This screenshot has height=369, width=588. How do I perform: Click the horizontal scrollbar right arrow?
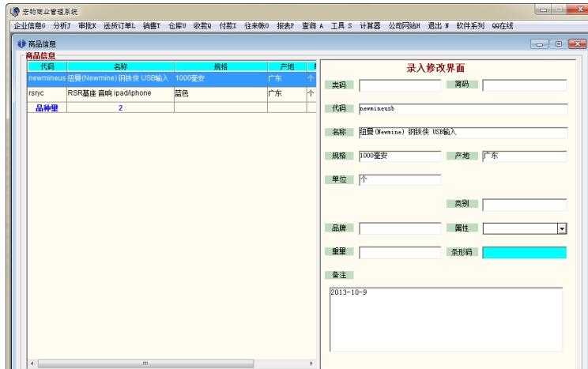point(311,363)
